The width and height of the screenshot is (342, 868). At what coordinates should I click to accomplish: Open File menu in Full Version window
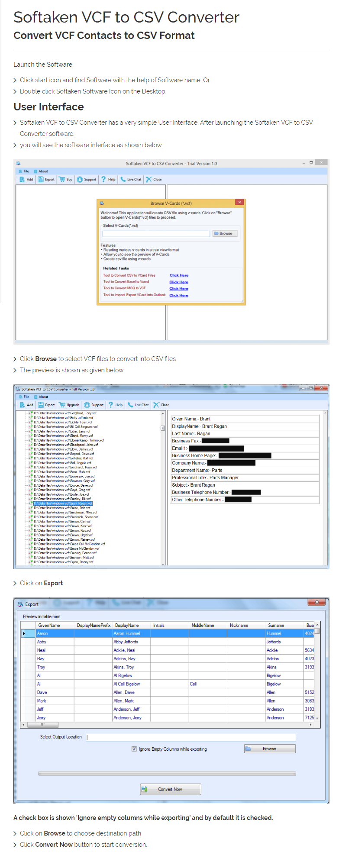tap(24, 397)
